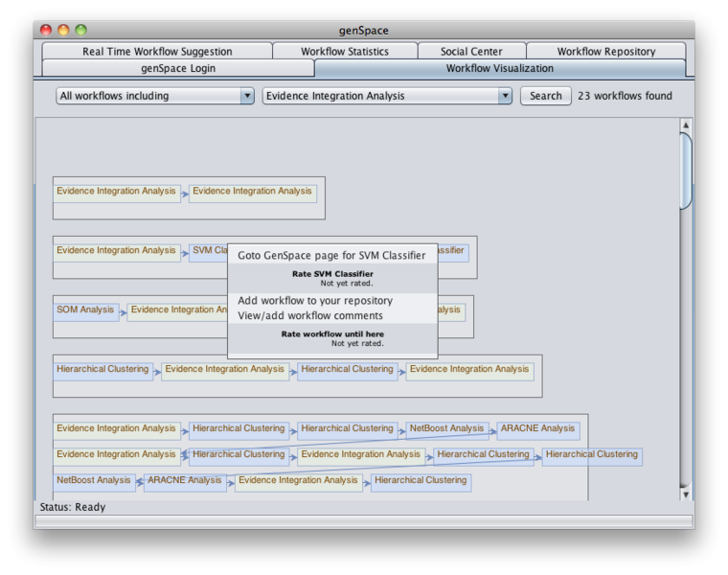Select the NetBoost Analysis node before ARACNE Analysis
The width and height of the screenshot is (728, 575).
(x=445, y=429)
